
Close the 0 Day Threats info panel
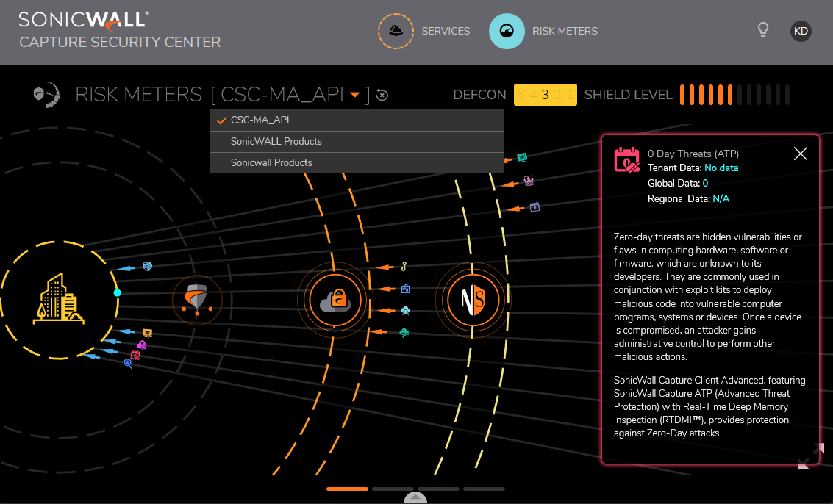800,154
